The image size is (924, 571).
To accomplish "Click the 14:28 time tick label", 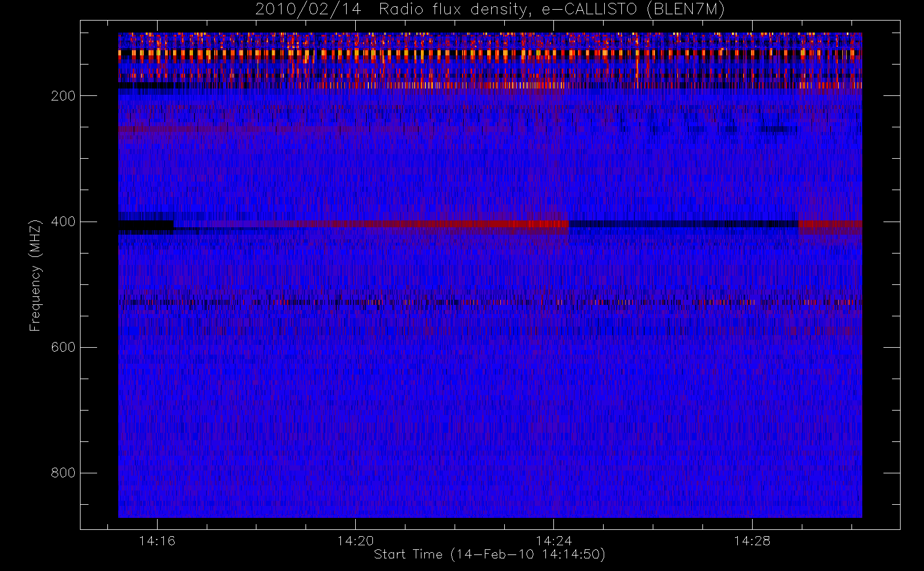I will (x=752, y=541).
